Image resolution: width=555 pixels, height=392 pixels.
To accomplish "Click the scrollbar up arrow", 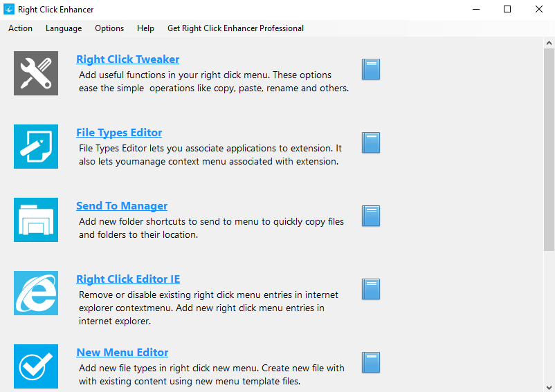I will 549,43.
